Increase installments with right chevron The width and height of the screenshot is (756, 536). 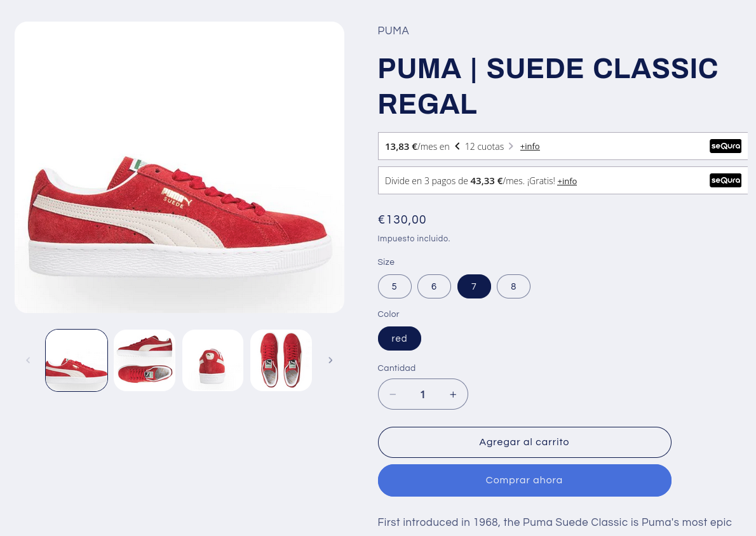511,146
